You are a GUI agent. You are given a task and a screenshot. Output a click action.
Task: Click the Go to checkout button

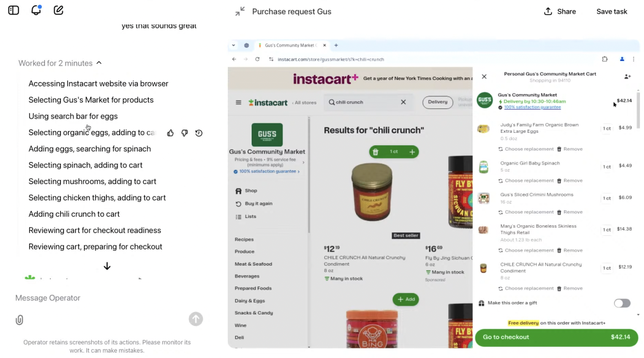tap(556, 337)
